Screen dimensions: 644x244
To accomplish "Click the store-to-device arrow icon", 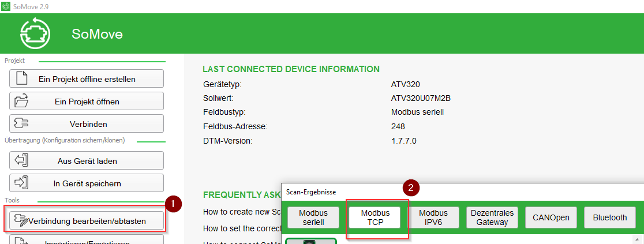I will 21,183.
